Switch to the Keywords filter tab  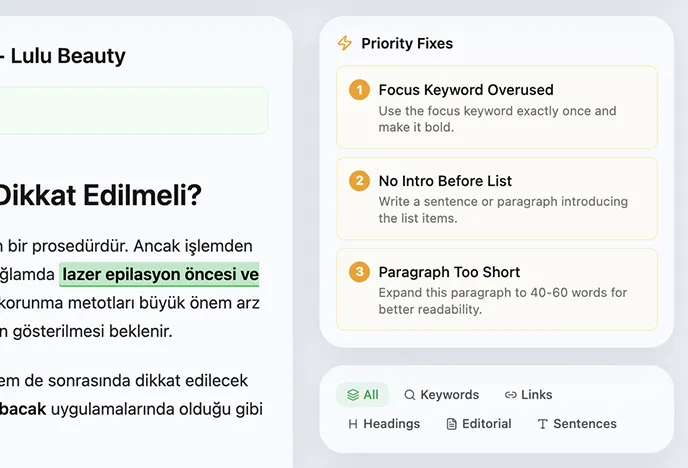[441, 395]
